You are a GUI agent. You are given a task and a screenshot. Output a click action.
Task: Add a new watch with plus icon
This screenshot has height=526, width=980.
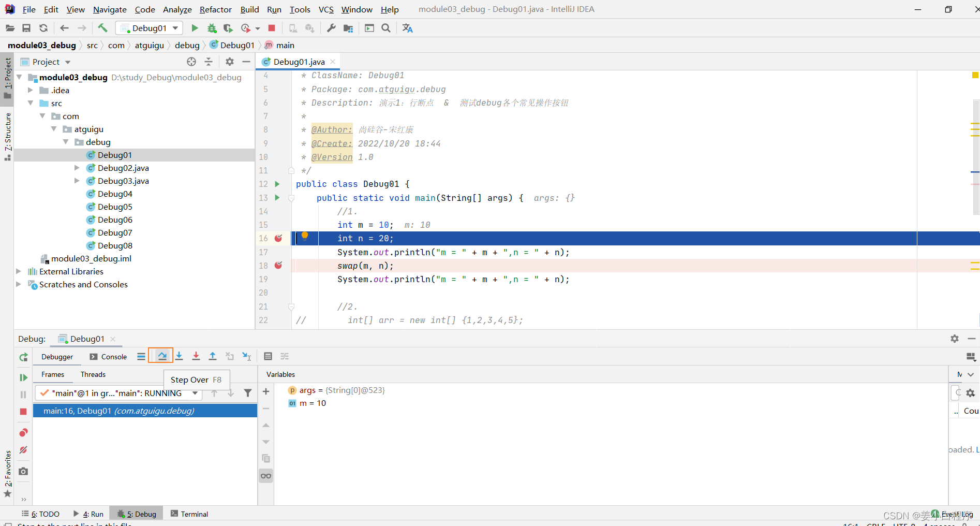[x=266, y=391]
